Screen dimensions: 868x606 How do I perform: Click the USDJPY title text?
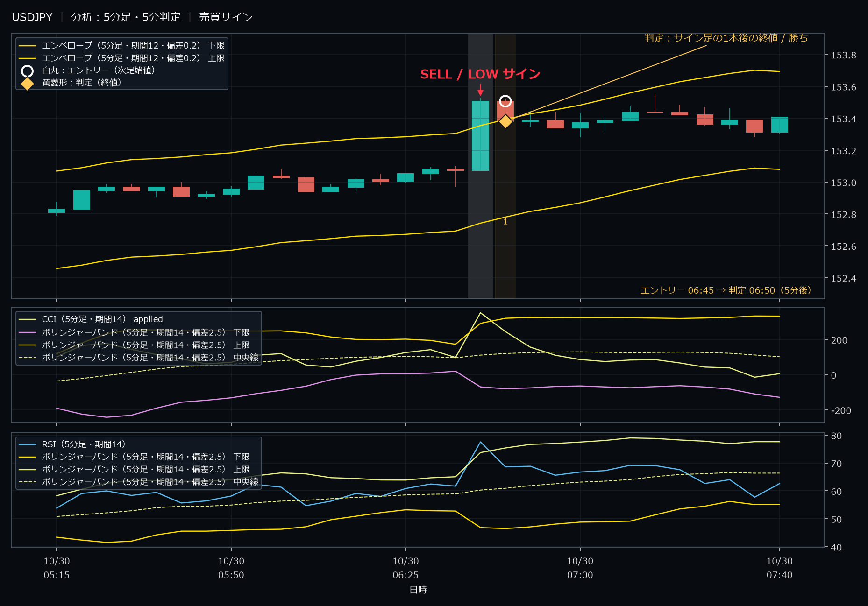pos(32,17)
